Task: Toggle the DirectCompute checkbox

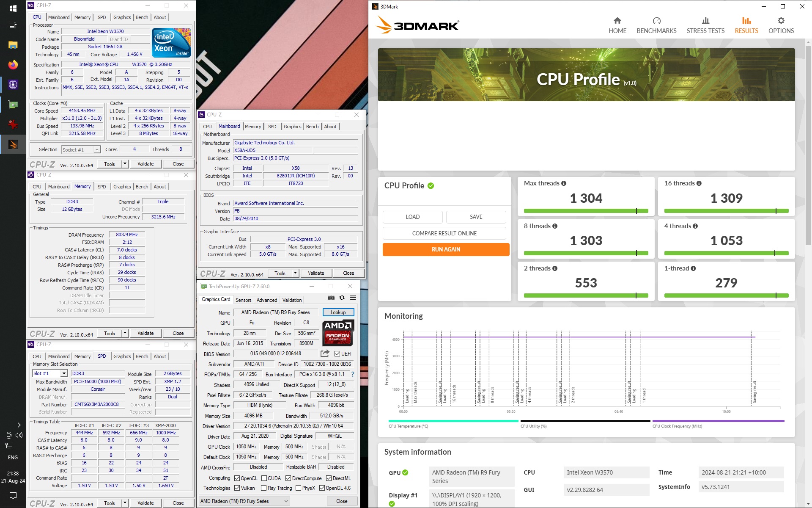Action: click(288, 478)
